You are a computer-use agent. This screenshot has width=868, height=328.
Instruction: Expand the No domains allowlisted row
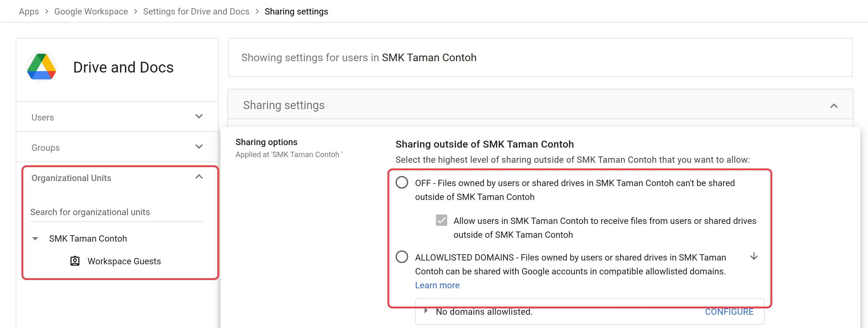click(426, 310)
